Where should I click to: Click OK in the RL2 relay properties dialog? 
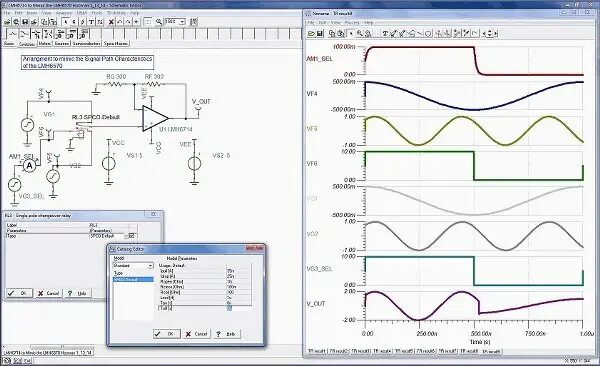pos(19,293)
